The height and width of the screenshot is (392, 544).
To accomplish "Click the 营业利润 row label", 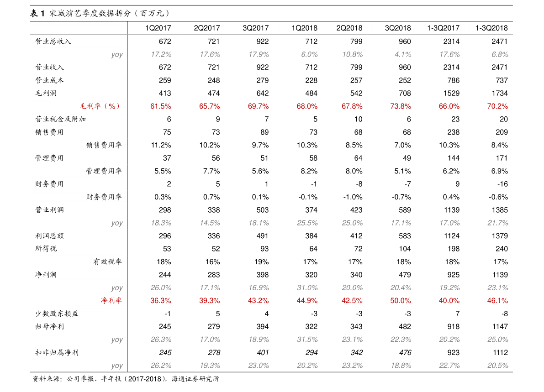I will [x=49, y=210].
